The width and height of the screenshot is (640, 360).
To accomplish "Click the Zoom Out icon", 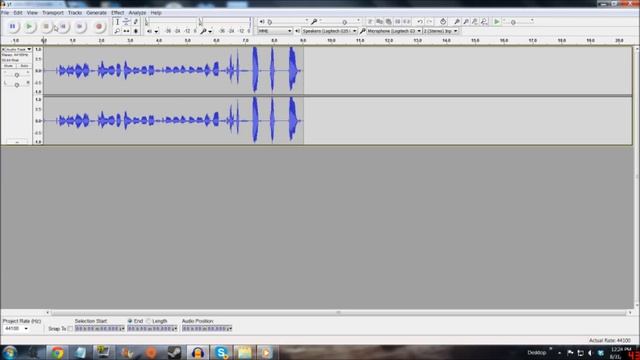I will tap(466, 22).
